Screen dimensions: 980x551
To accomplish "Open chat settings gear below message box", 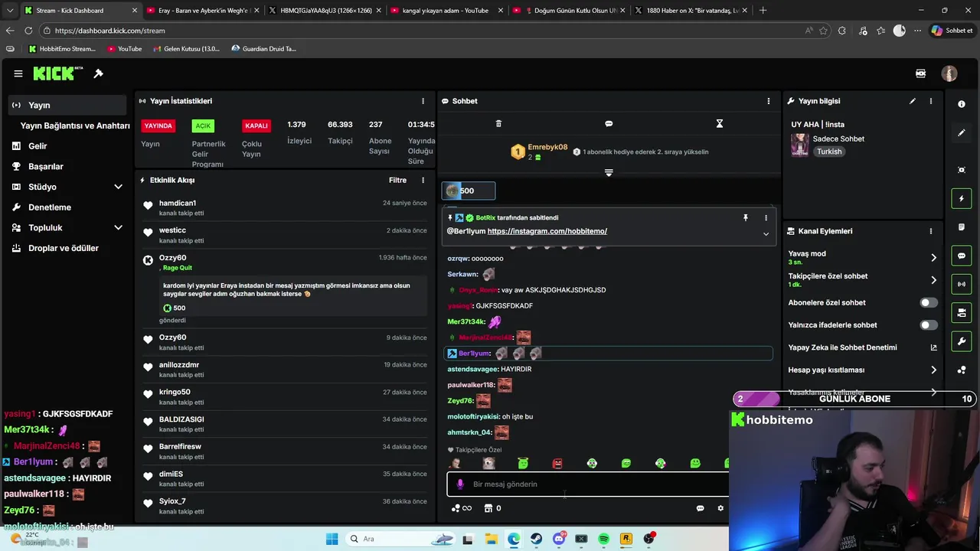I will click(720, 508).
